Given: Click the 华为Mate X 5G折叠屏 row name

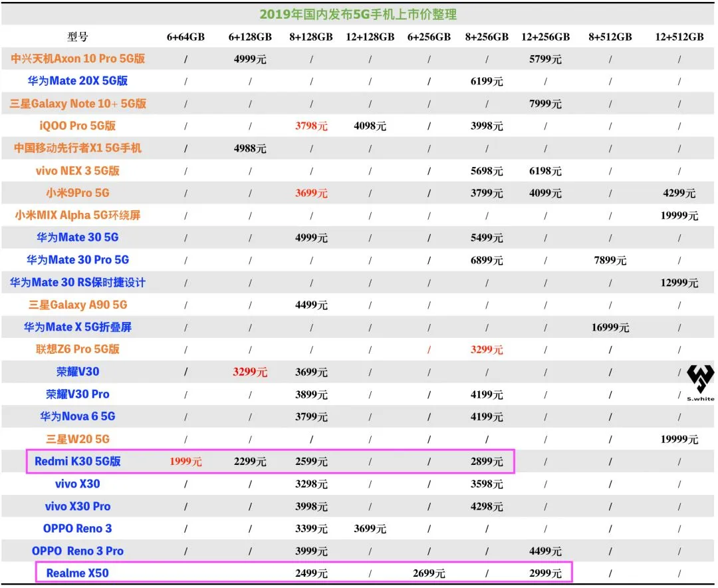Looking at the screenshot, I should [x=78, y=327].
